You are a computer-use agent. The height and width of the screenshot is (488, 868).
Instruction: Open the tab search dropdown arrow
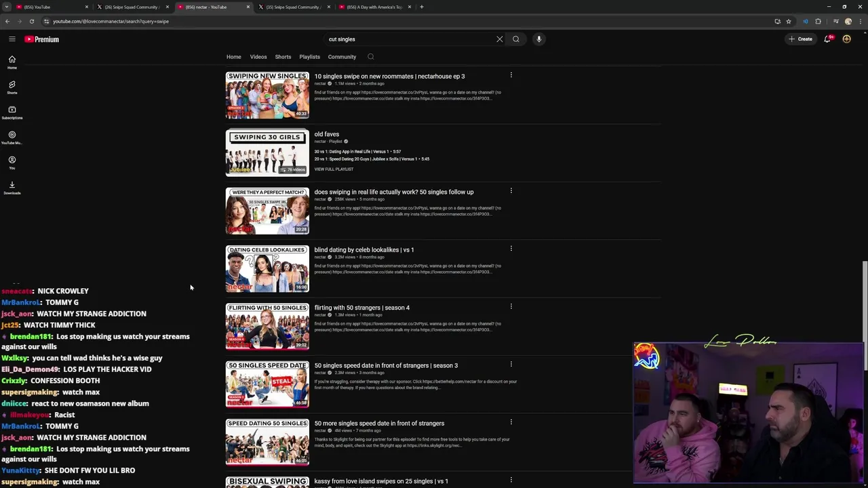[6, 7]
